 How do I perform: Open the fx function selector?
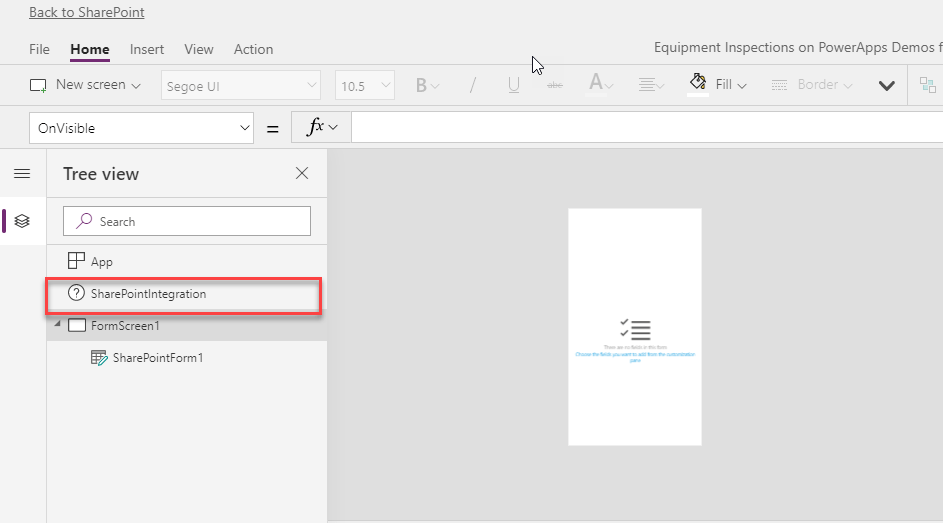click(321, 127)
